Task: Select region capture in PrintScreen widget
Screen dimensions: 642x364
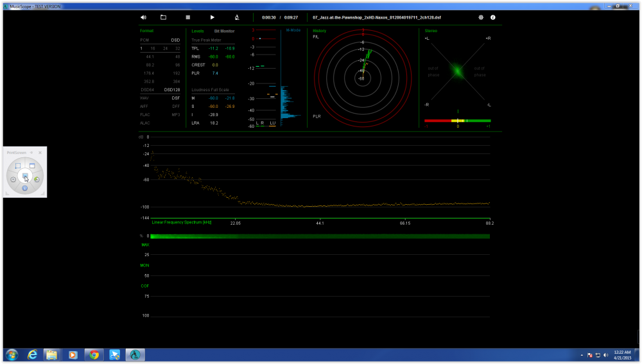Action: pos(17,166)
